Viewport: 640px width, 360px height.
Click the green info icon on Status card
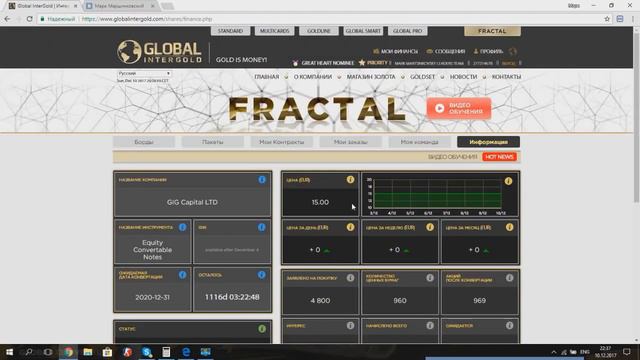point(262,329)
